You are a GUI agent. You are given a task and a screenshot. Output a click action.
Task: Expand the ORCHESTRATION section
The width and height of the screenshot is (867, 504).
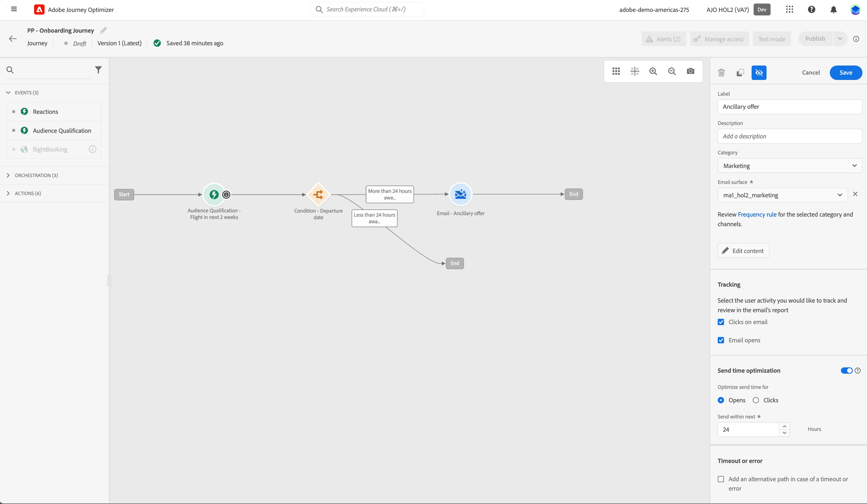(8, 175)
